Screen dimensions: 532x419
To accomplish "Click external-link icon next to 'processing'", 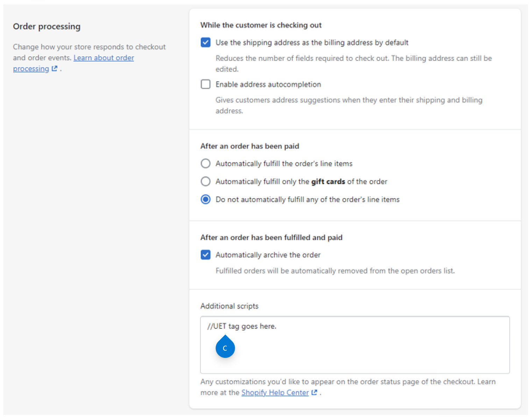I will (x=54, y=69).
